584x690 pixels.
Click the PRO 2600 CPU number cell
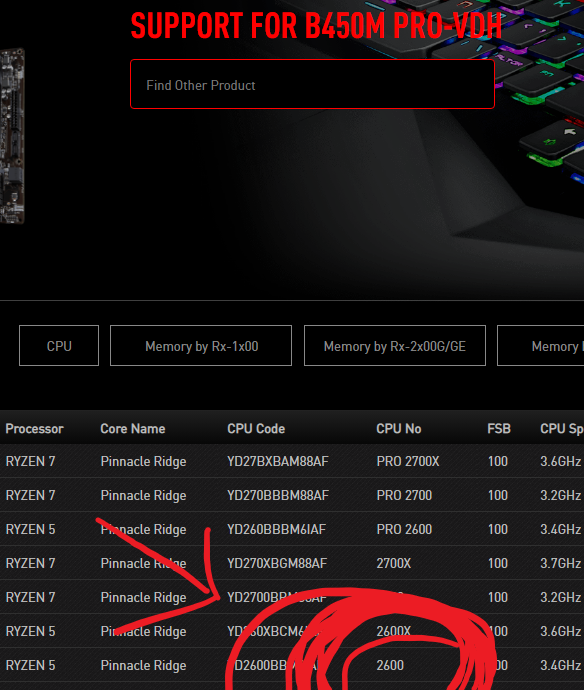point(404,529)
